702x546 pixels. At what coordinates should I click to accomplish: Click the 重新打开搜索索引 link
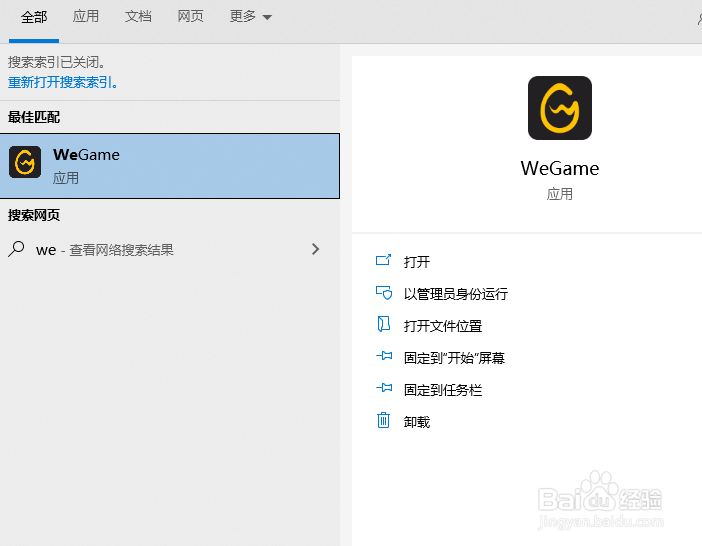[63, 82]
